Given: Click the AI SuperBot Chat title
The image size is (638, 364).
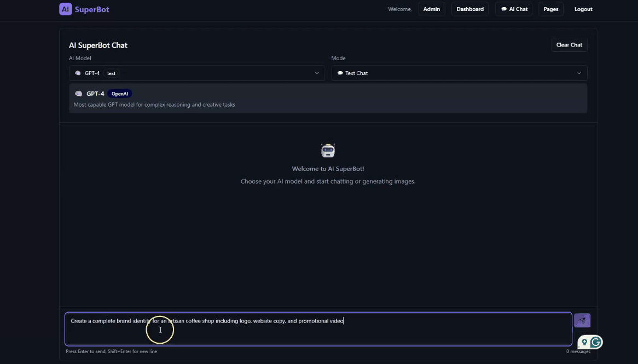Looking at the screenshot, I should point(98,45).
